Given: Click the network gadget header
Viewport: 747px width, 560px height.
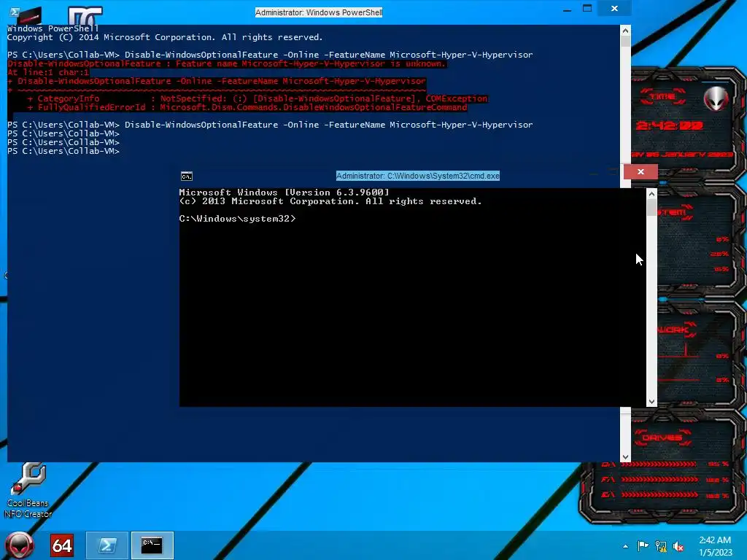Looking at the screenshot, I should (678, 330).
